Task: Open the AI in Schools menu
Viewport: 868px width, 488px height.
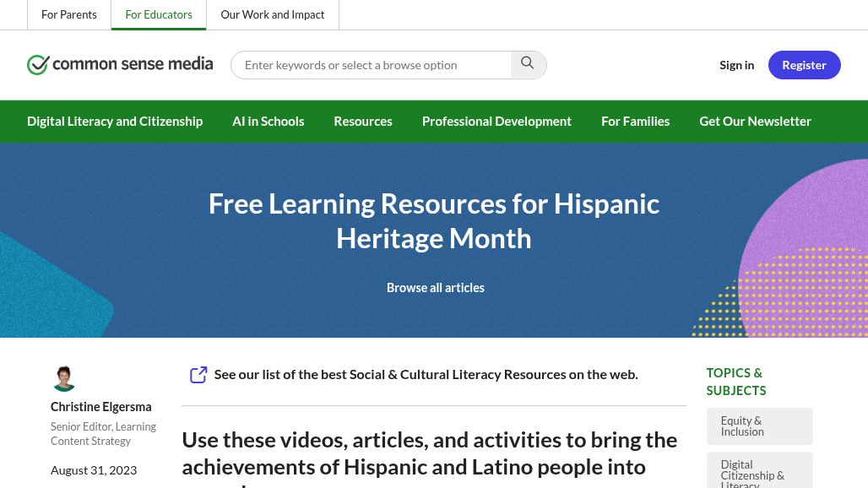Action: [x=268, y=122]
